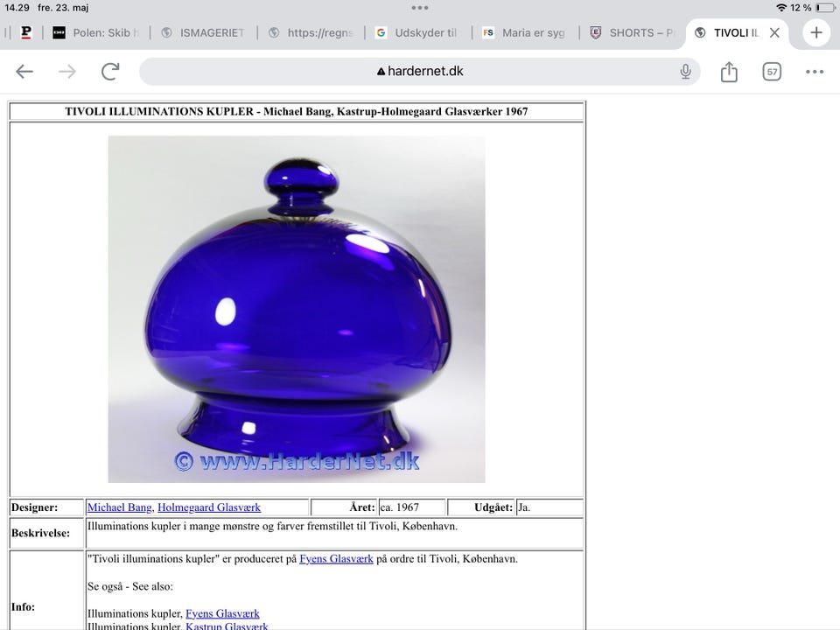This screenshot has height=630, width=840.
Task: Tap the microphone icon in address bar
Action: (685, 71)
